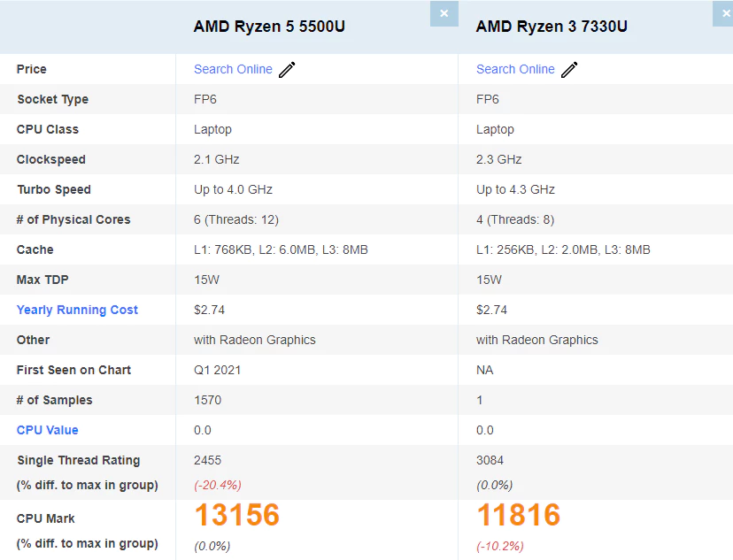733x560 pixels.
Task: Click the 2.1 GHz clockspeed value
Action: 216,159
